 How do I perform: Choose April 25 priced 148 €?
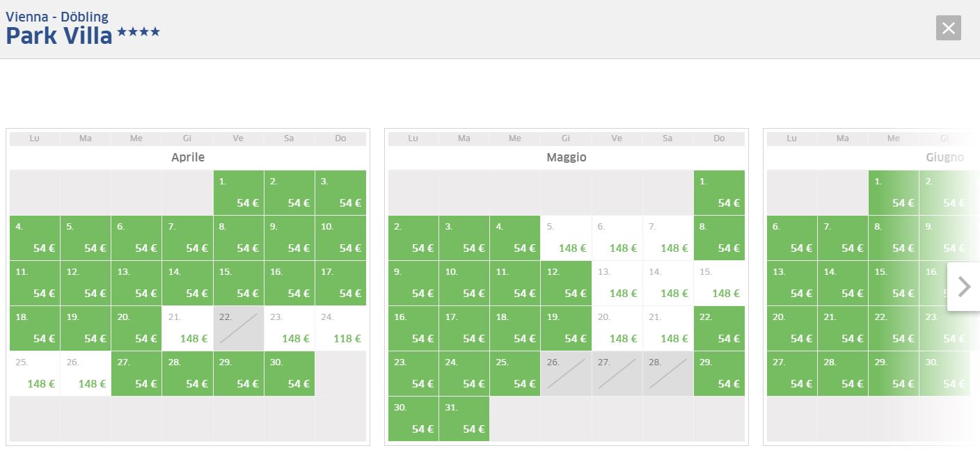click(x=35, y=374)
